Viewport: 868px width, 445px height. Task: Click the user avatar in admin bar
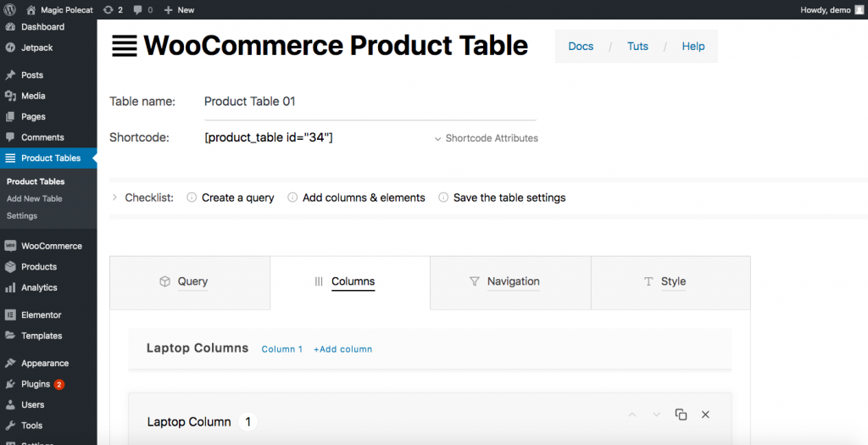[x=859, y=9]
